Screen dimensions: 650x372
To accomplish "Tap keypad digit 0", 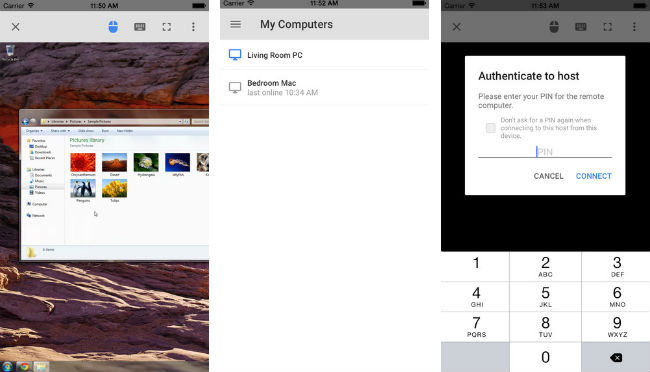I will tap(546, 357).
